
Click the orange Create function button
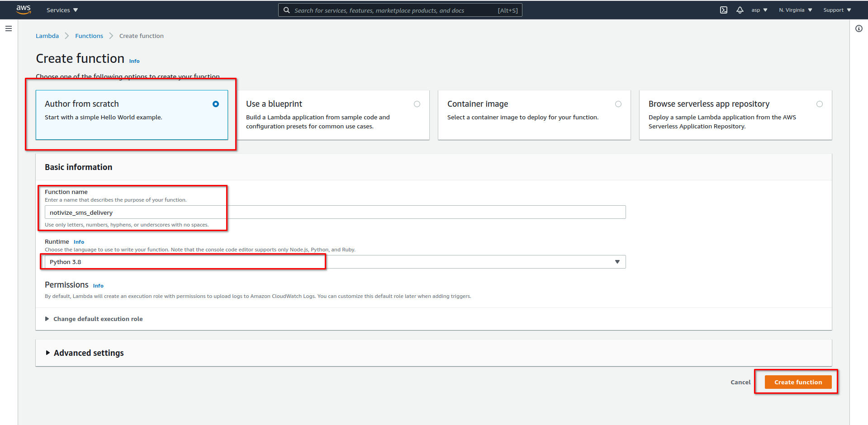tap(798, 382)
